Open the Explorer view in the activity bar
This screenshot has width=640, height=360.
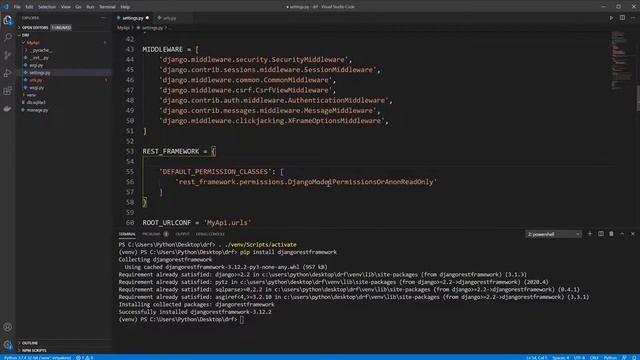pyautogui.click(x=7, y=20)
